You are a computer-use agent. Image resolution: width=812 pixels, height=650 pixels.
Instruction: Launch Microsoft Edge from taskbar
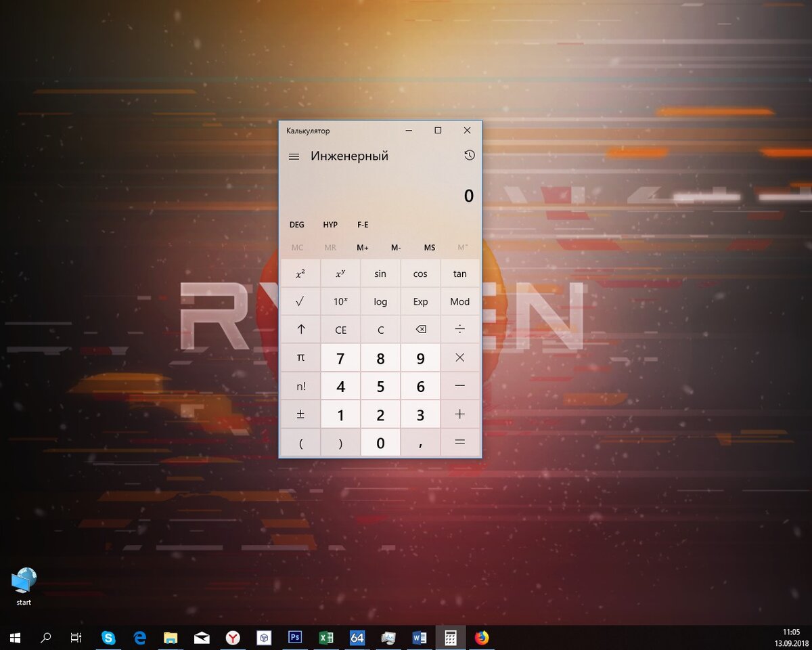point(139,637)
